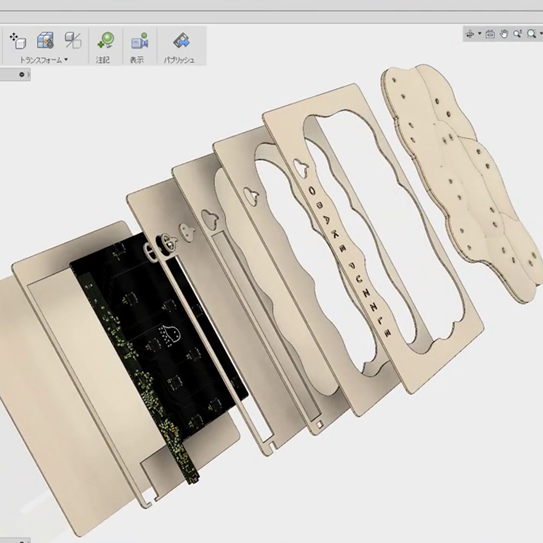The height and width of the screenshot is (543, 543).
Task: Open the パブリッシュ publish video tool
Action: [181, 41]
